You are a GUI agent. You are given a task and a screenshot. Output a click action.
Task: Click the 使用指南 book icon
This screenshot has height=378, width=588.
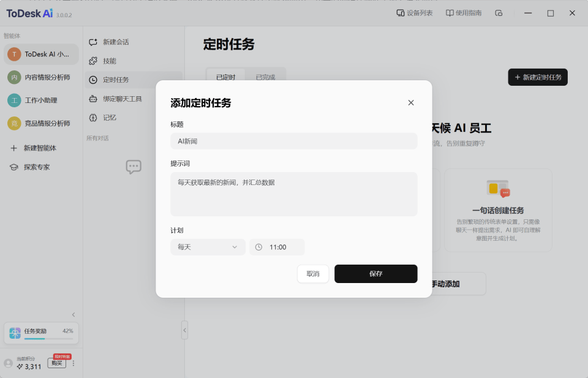pos(450,13)
